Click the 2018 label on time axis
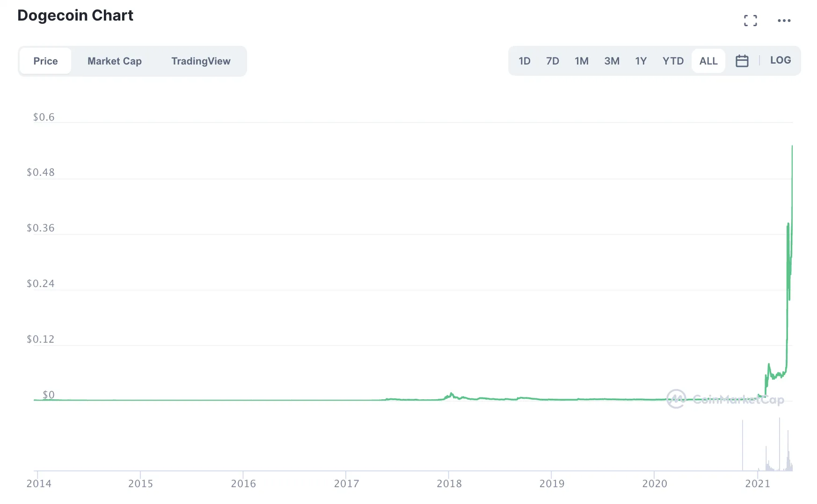 pos(449,483)
